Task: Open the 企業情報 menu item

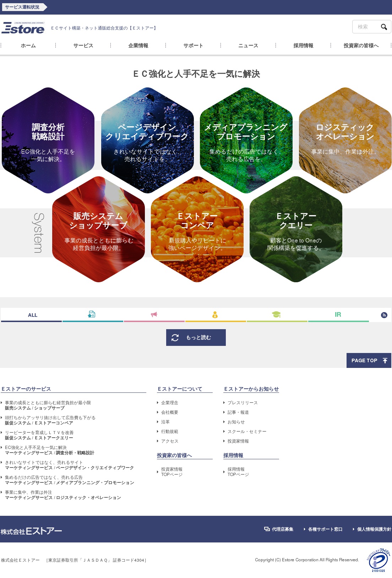Action: 138,46
